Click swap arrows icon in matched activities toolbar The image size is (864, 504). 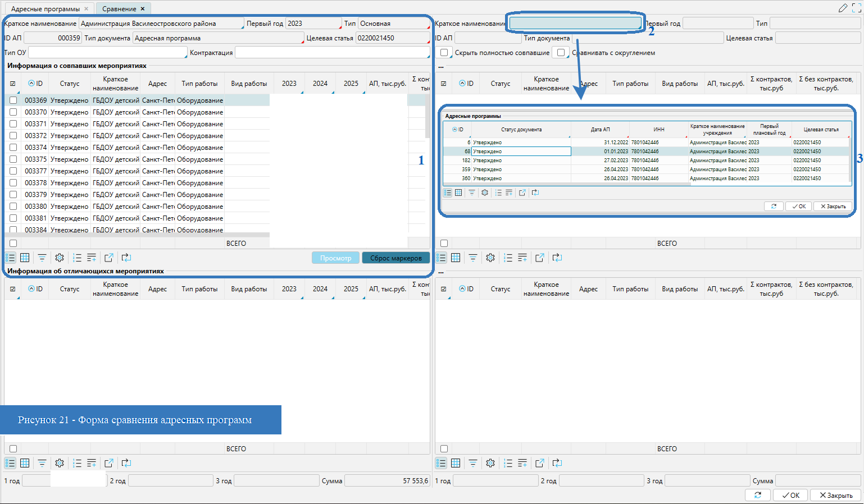[x=126, y=258]
